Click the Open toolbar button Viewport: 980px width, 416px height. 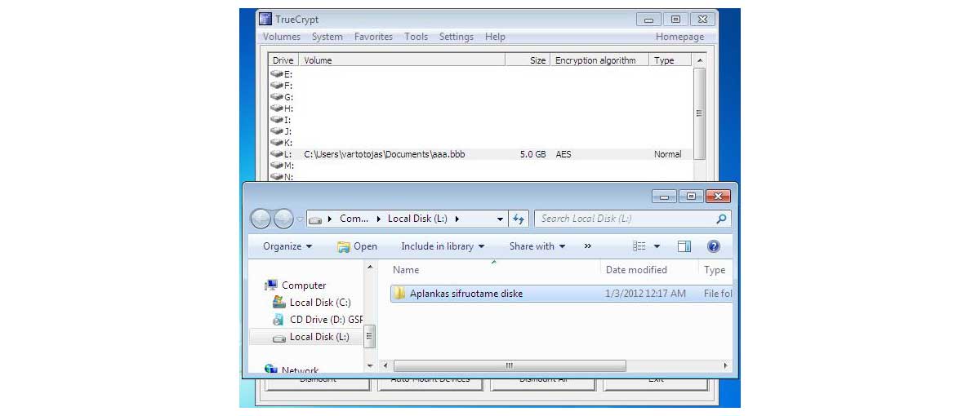click(358, 246)
